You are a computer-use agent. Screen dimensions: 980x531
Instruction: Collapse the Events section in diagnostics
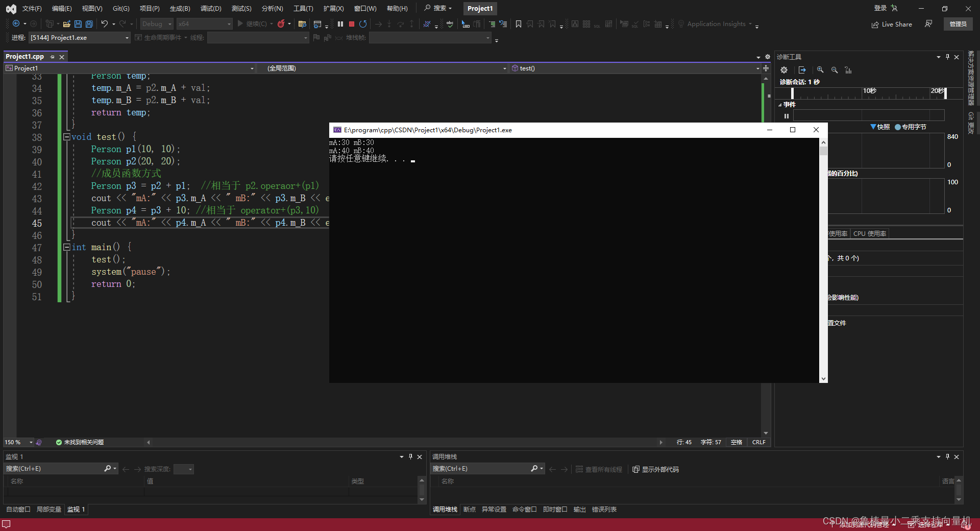coord(780,105)
